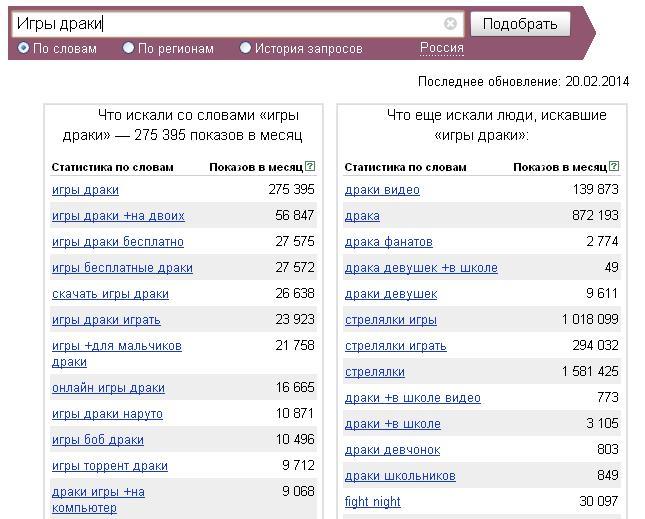This screenshot has width=645, height=519.
Task: Click the value '1 581 425' for стрелялки
Action: [x=590, y=371]
